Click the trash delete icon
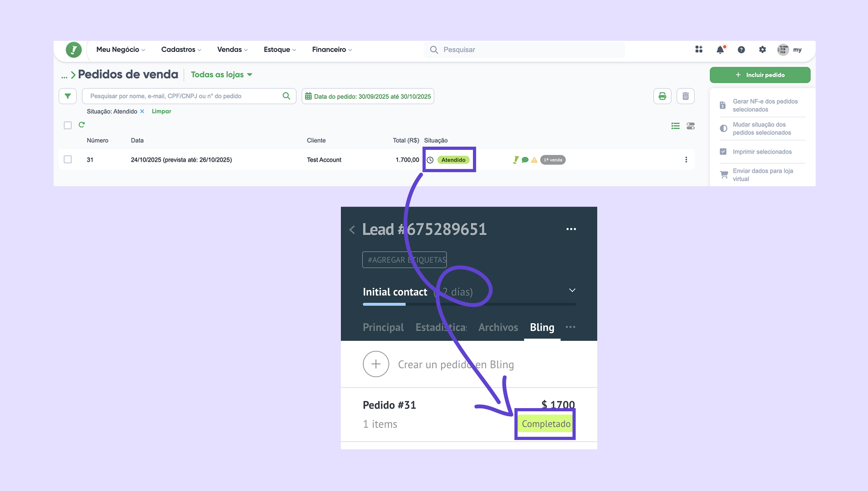The image size is (868, 491). [685, 96]
